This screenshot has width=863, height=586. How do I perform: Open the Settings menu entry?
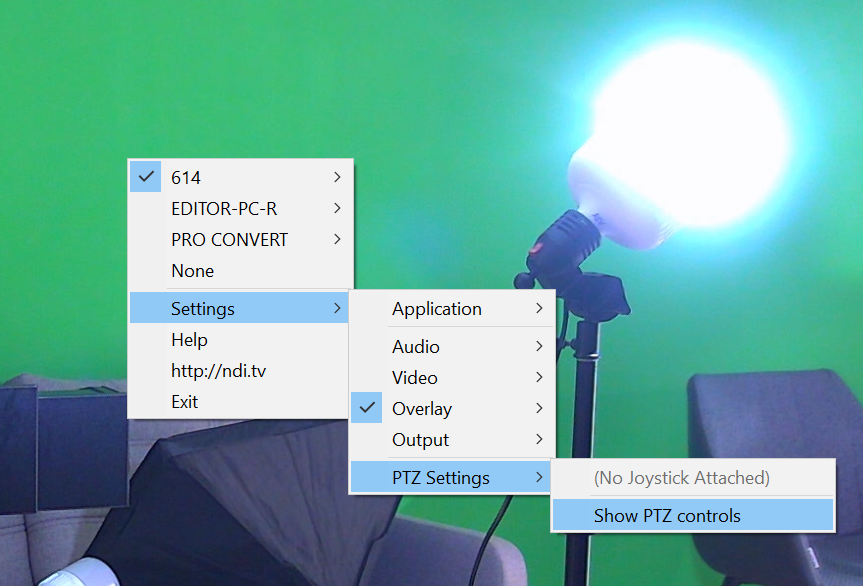tap(203, 308)
